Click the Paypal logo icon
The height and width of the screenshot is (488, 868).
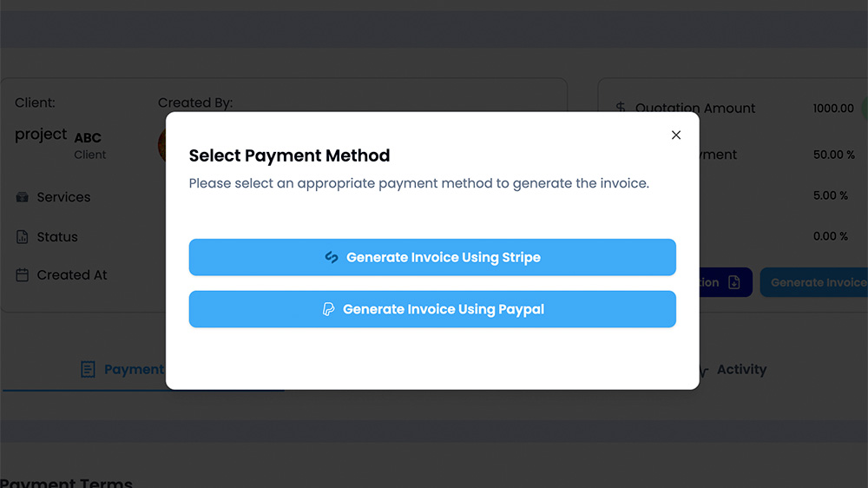tap(328, 309)
